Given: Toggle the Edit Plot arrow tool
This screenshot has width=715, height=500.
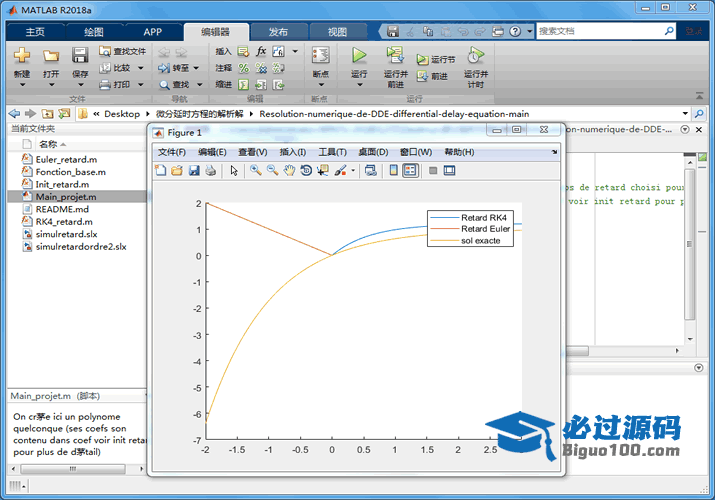Looking at the screenshot, I should tap(234, 171).
